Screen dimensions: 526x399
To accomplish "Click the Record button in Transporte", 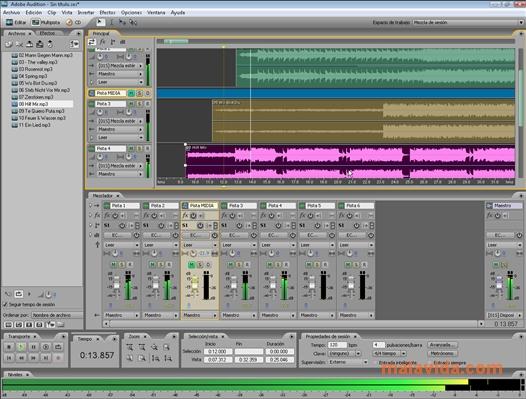I will click(x=58, y=358).
